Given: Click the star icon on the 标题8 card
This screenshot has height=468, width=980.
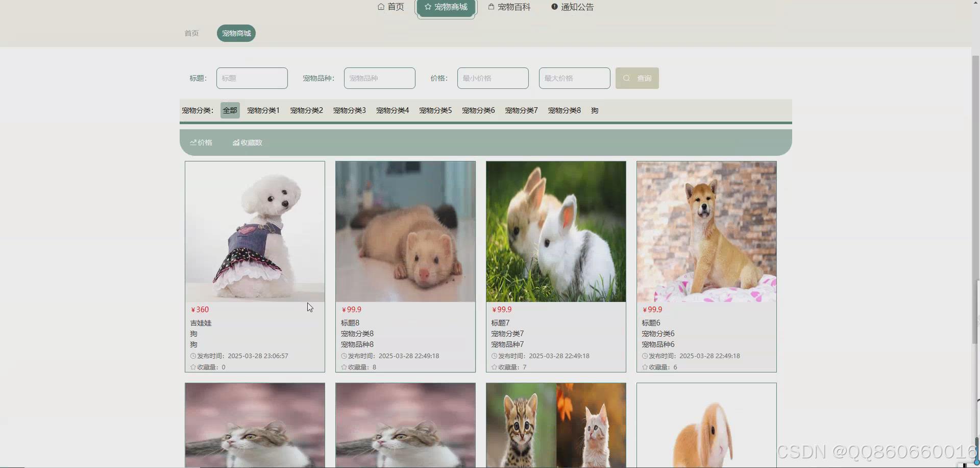Looking at the screenshot, I should coord(344,367).
